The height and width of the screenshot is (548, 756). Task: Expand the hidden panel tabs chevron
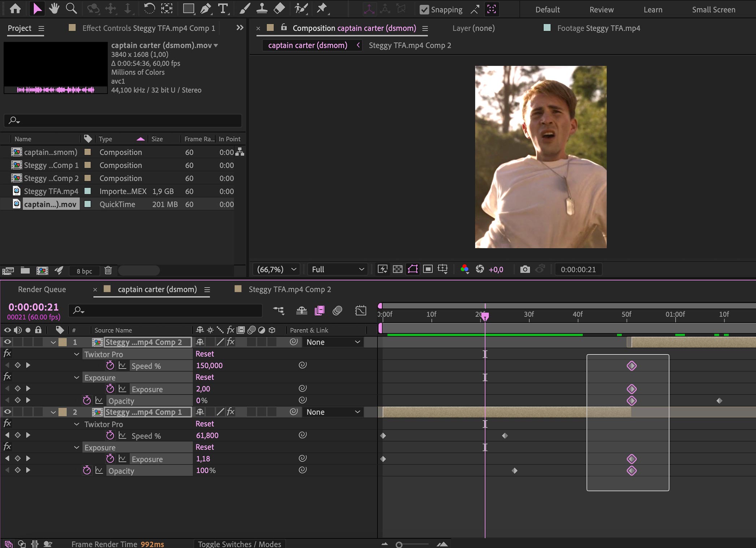pos(240,27)
